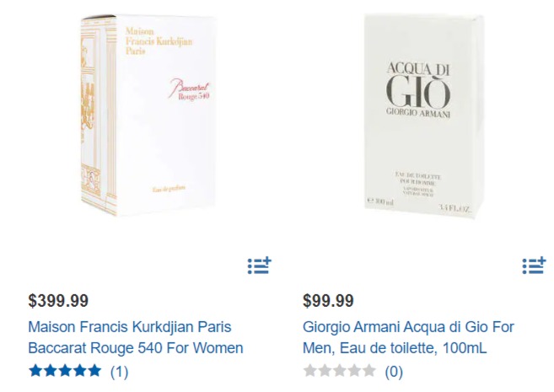Click the empty star rating for Acqua di Gio
The width and height of the screenshot is (554, 392).
tap(340, 371)
